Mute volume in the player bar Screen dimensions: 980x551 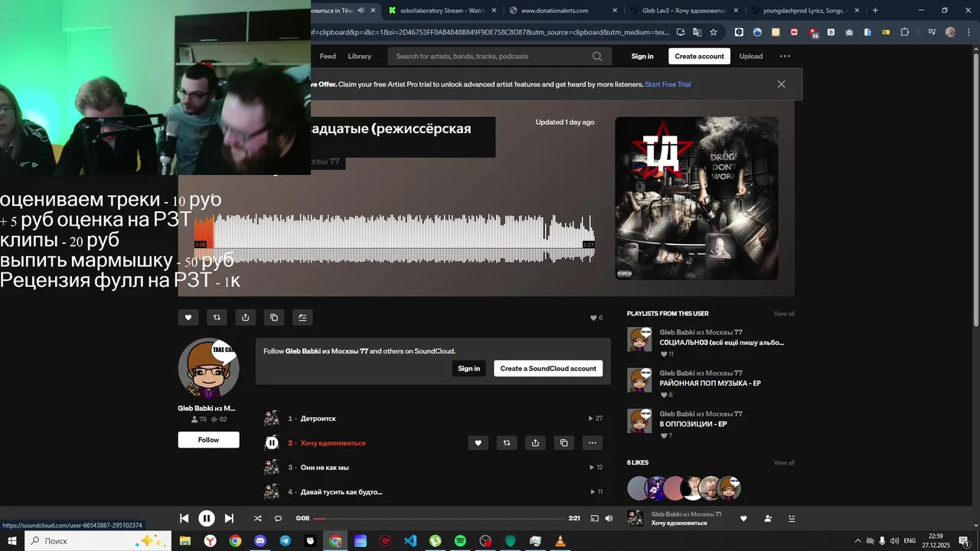[609, 518]
